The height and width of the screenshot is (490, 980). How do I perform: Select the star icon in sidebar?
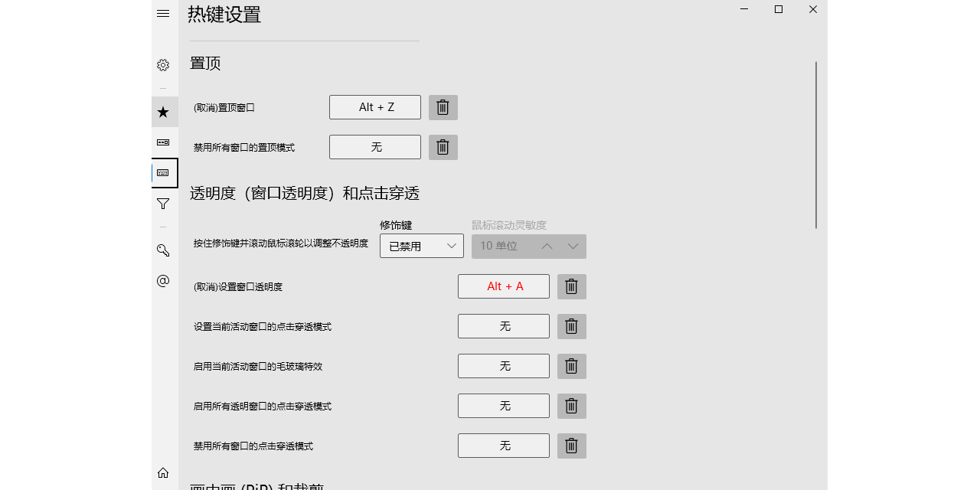point(163,112)
